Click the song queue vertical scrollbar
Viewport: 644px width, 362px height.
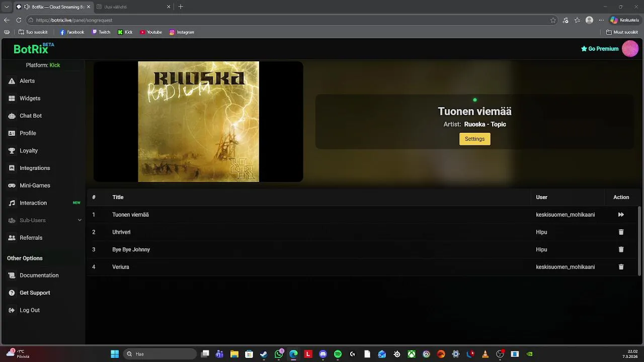click(x=639, y=240)
